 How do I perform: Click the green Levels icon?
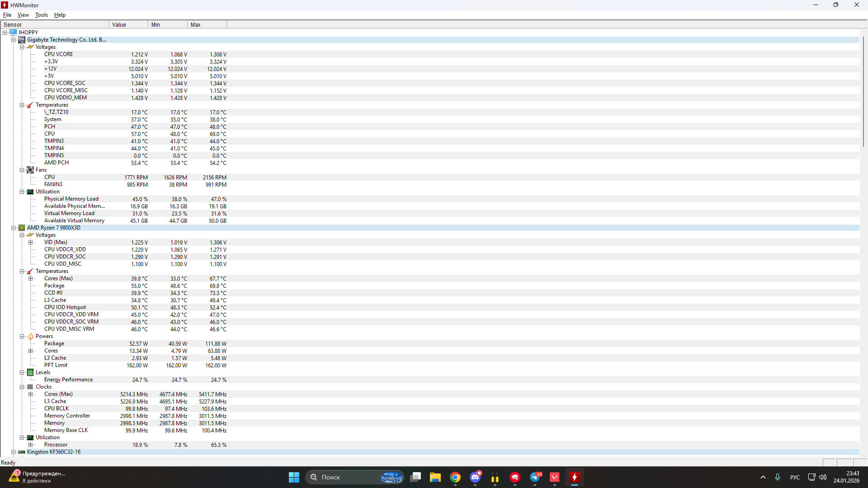point(30,372)
